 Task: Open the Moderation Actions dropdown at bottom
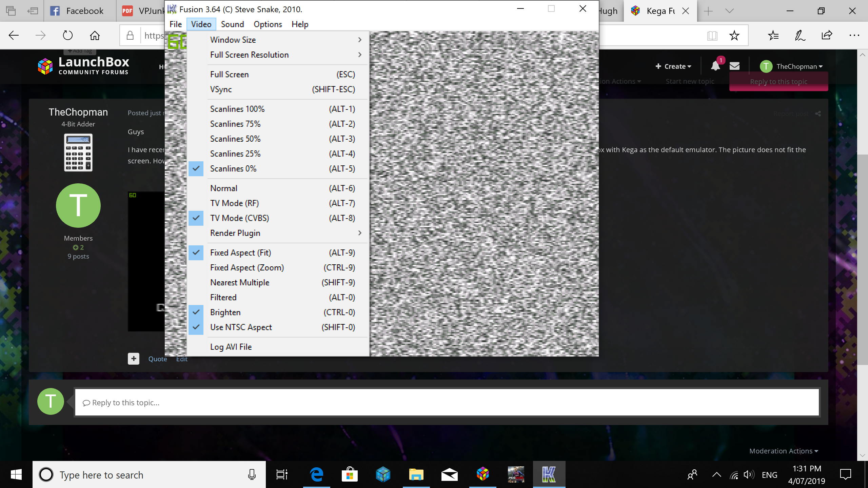784,451
